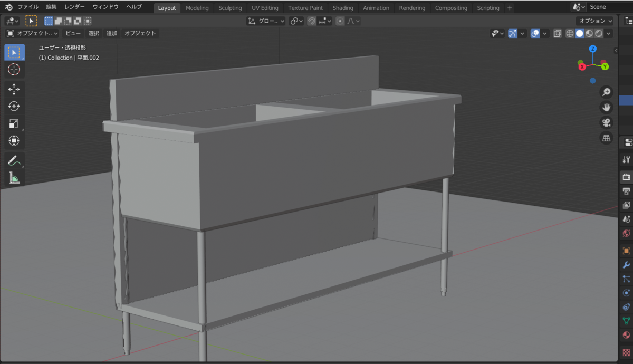This screenshot has width=633, height=364.
Task: Toggle camera view with camera icon
Action: pos(607,123)
